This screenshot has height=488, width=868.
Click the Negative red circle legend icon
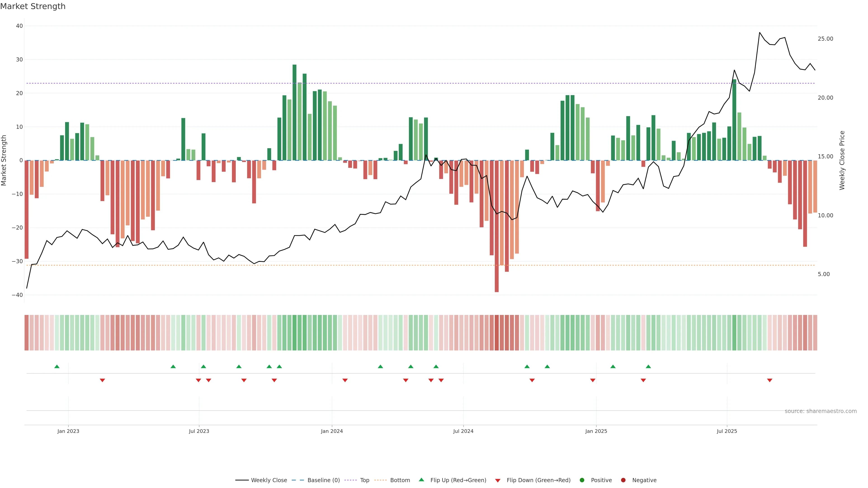(x=623, y=480)
